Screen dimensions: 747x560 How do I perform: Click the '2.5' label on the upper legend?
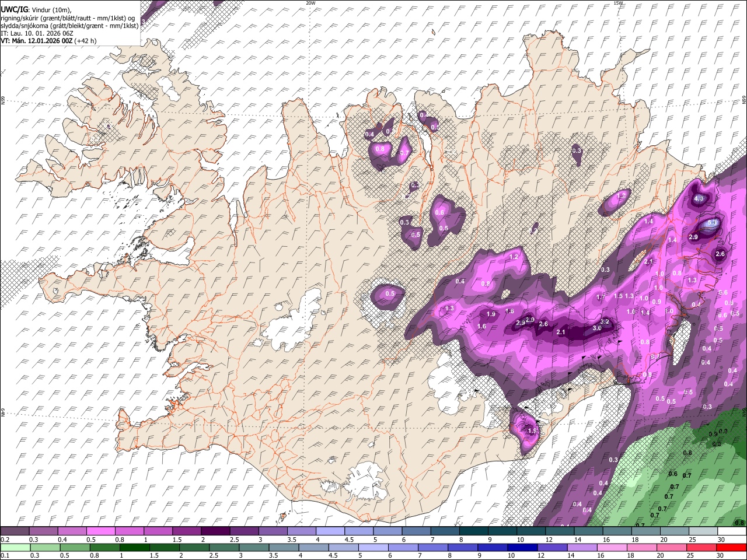(234, 540)
